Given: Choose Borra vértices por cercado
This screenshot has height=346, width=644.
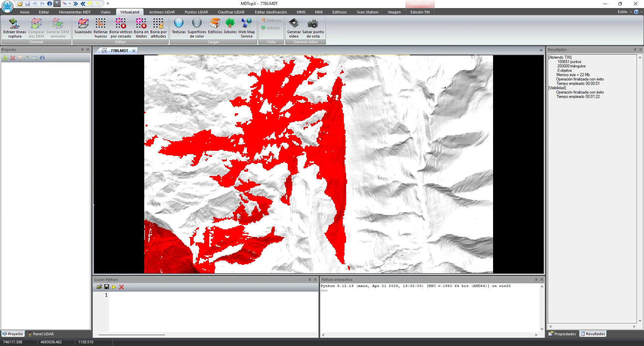Looking at the screenshot, I should point(121,28).
